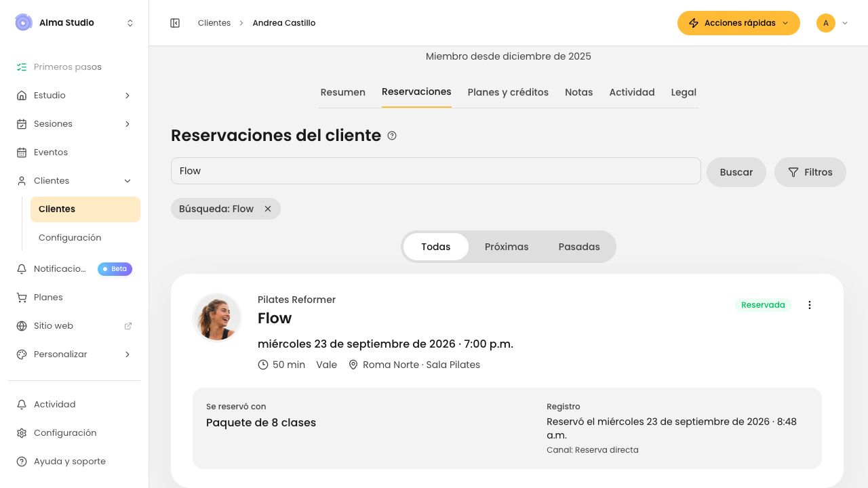Screen dimensions: 868x488
Task: Switch to the Actividad tab
Action: (x=632, y=92)
